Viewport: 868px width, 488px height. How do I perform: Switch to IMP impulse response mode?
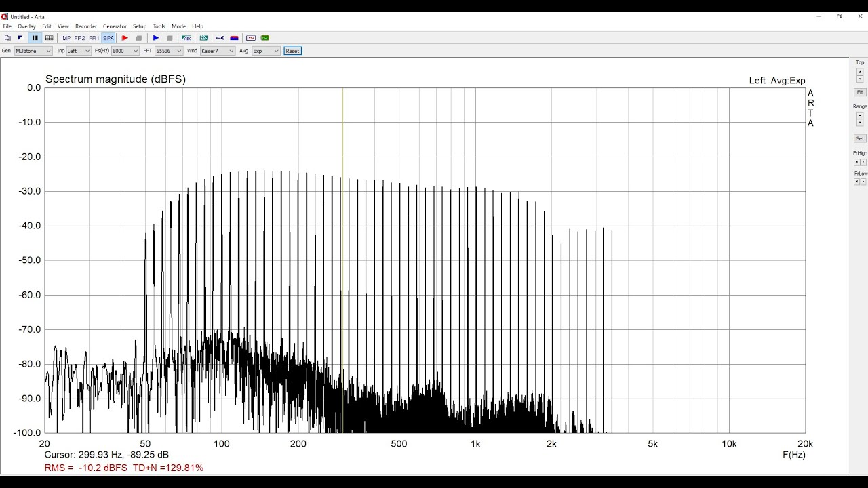tap(66, 38)
